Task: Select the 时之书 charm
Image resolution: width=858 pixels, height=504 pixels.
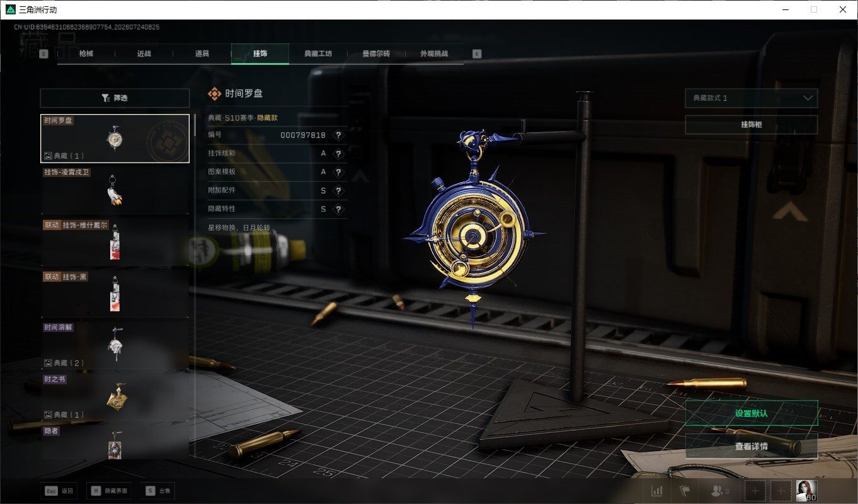Action: point(115,398)
